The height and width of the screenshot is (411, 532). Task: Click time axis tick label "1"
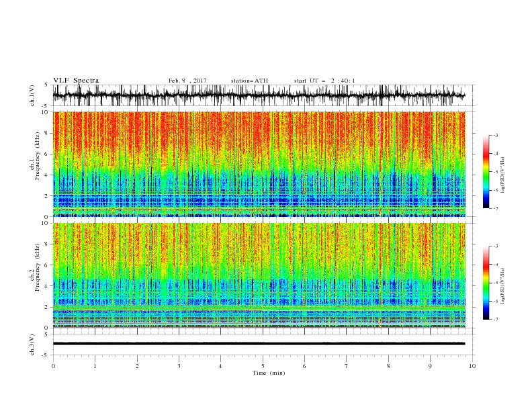coord(95,366)
